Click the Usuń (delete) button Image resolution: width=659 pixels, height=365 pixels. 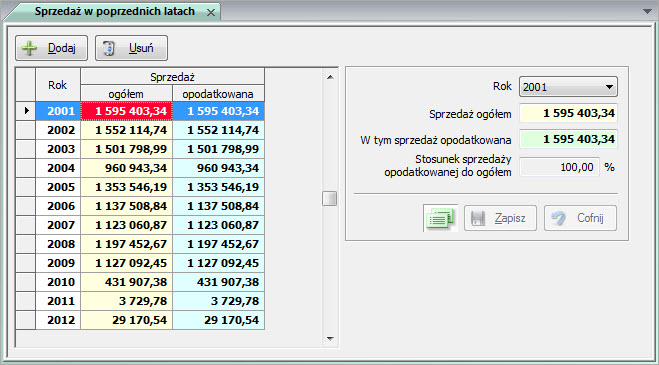click(x=131, y=48)
